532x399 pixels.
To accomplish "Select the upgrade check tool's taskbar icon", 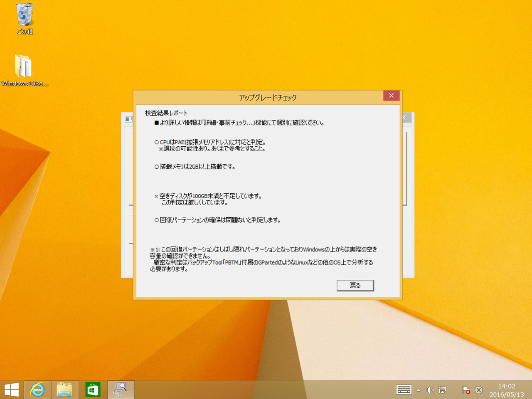I will [121, 389].
